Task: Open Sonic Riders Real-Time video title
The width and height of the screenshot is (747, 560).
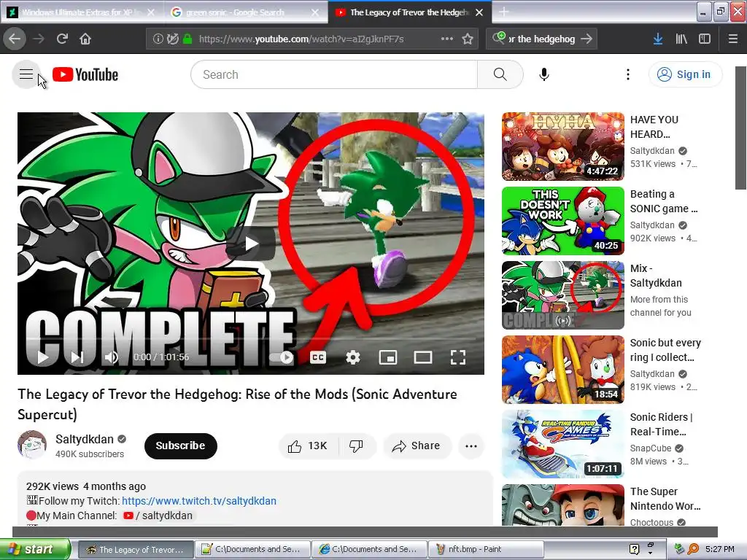Action: (661, 424)
